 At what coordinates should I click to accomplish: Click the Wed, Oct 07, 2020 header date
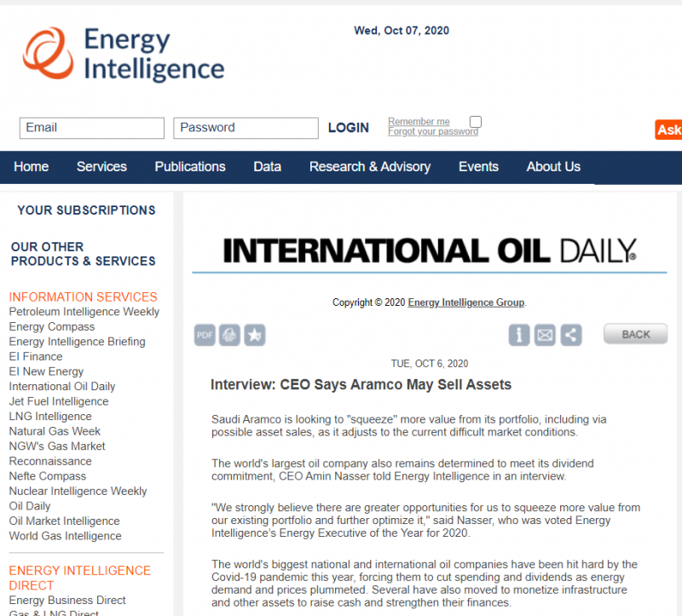coord(402,31)
